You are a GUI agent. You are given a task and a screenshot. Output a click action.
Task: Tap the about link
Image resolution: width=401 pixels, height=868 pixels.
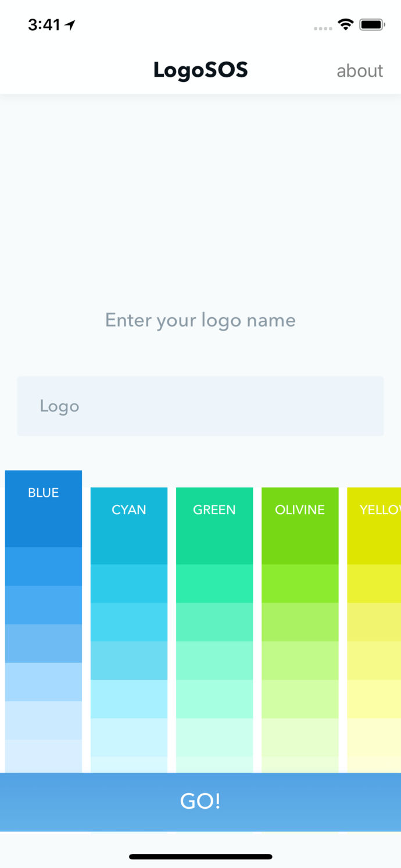coord(360,71)
